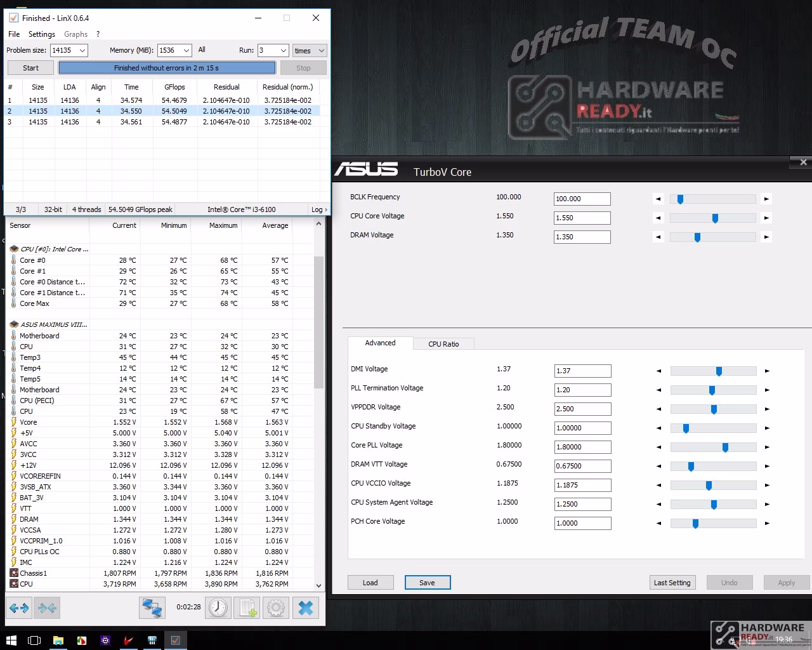The width and height of the screenshot is (812, 650).
Task: Click the HWiNFO collapse arrows icon
Action: click(x=47, y=607)
